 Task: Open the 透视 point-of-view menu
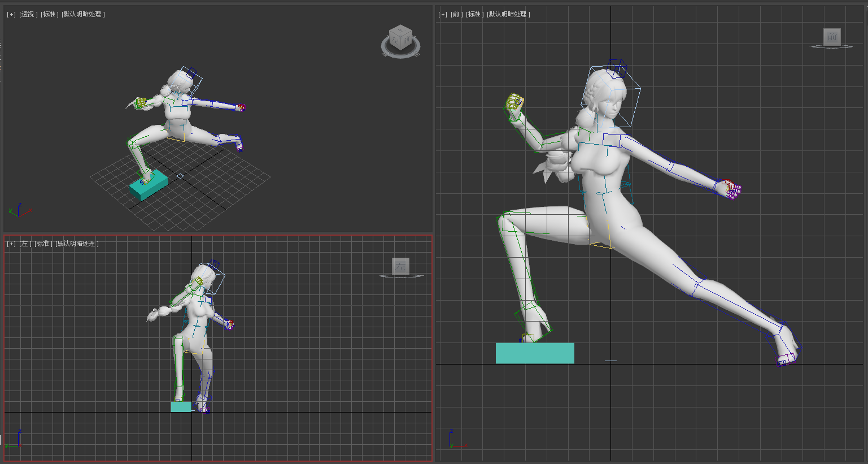click(x=28, y=14)
